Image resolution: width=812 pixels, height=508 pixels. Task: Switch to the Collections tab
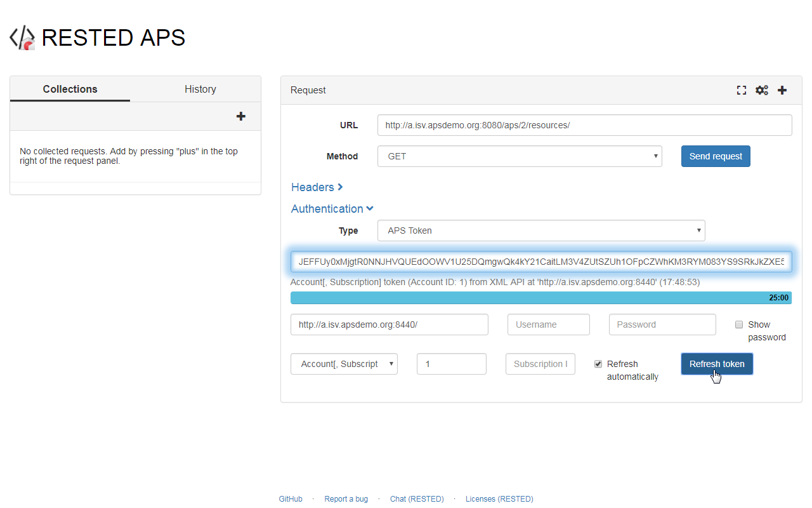coord(70,89)
